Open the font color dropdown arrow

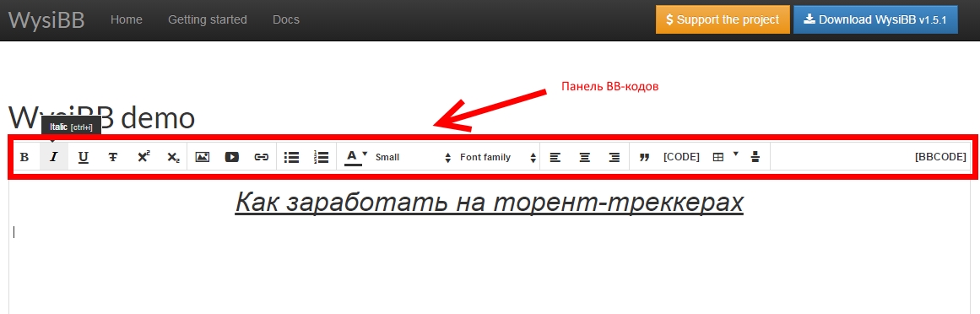[x=365, y=154]
